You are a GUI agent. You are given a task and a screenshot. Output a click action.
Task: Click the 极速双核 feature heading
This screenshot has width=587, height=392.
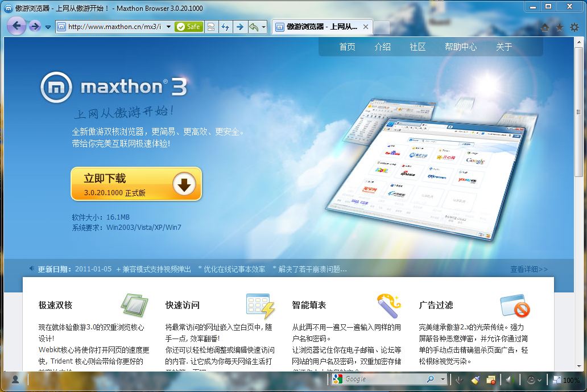click(x=55, y=305)
